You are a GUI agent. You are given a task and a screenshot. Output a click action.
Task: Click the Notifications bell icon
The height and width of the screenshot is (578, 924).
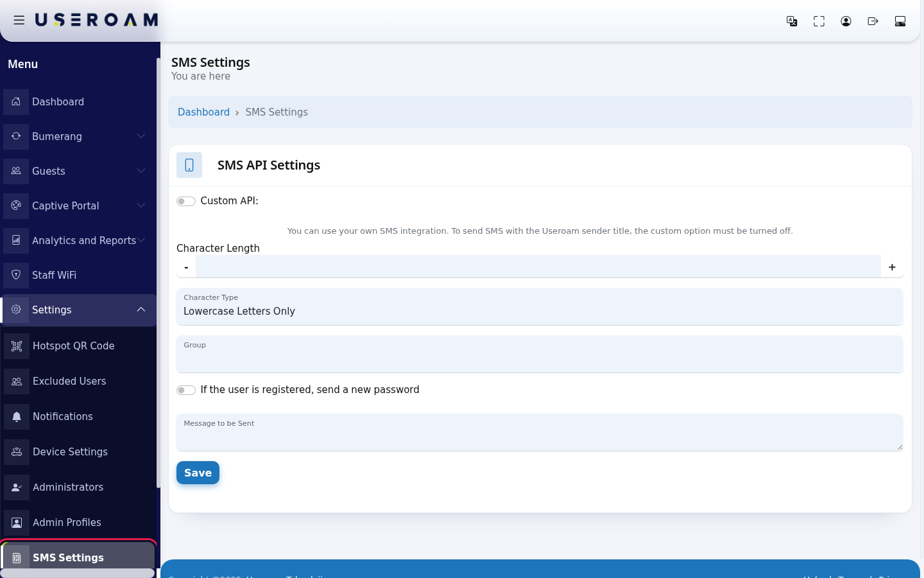(x=17, y=416)
